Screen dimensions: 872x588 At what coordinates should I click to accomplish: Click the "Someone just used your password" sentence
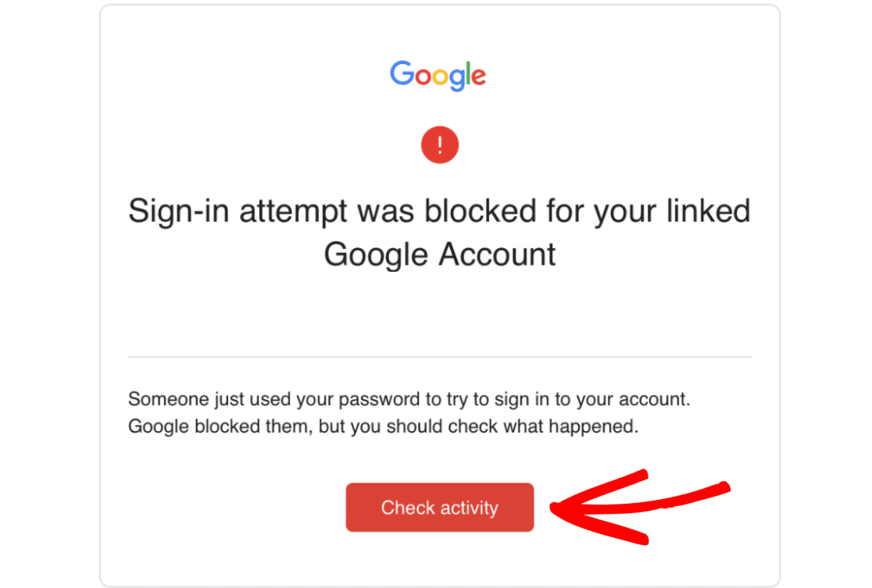click(x=409, y=399)
